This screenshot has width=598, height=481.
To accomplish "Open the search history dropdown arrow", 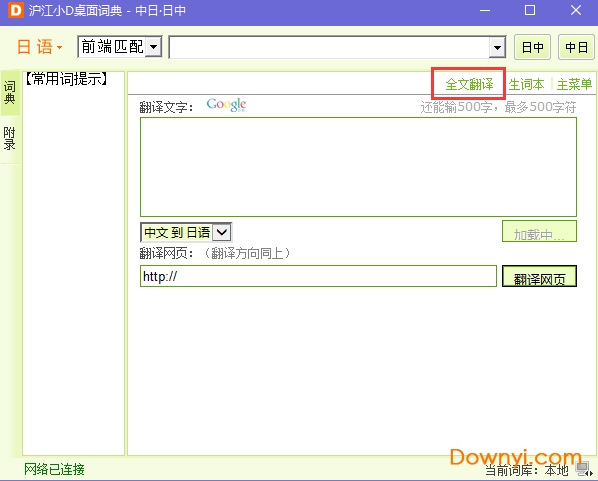I will [x=497, y=47].
